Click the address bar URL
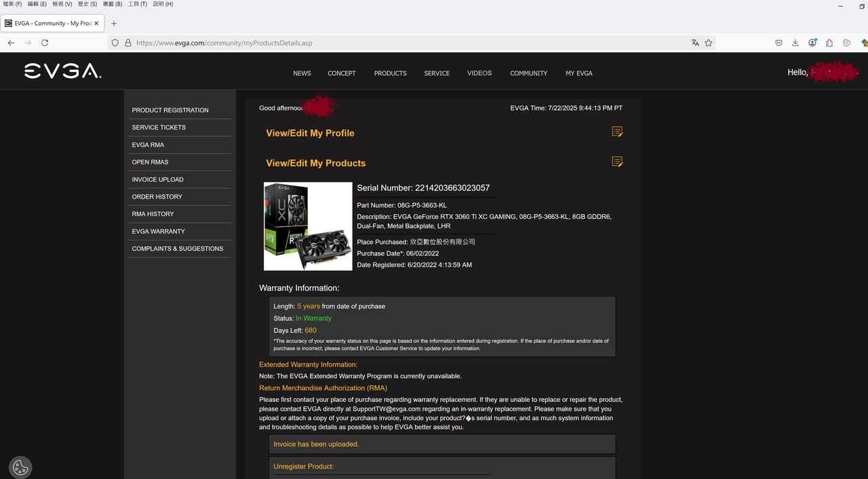Viewport: 868px width, 479px height. click(224, 43)
